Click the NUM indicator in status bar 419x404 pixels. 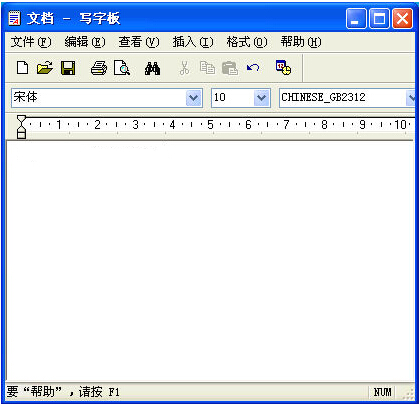[382, 392]
